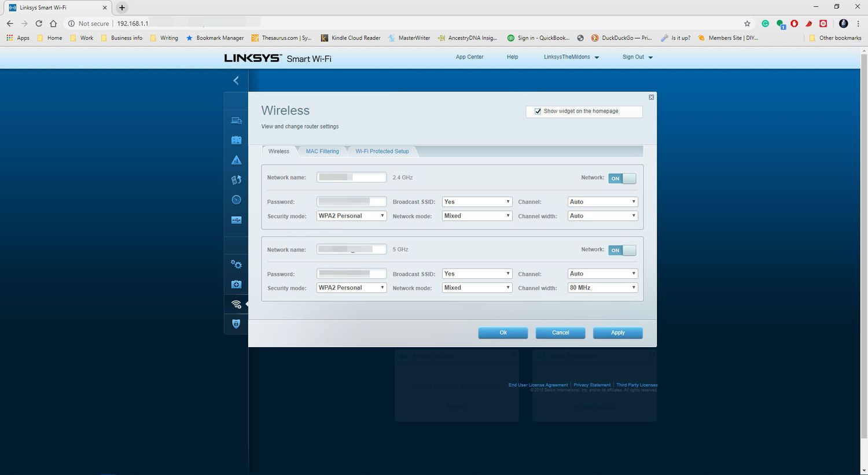The image size is (868, 475).
Task: Click the Grammarly extension icon
Action: click(x=765, y=24)
